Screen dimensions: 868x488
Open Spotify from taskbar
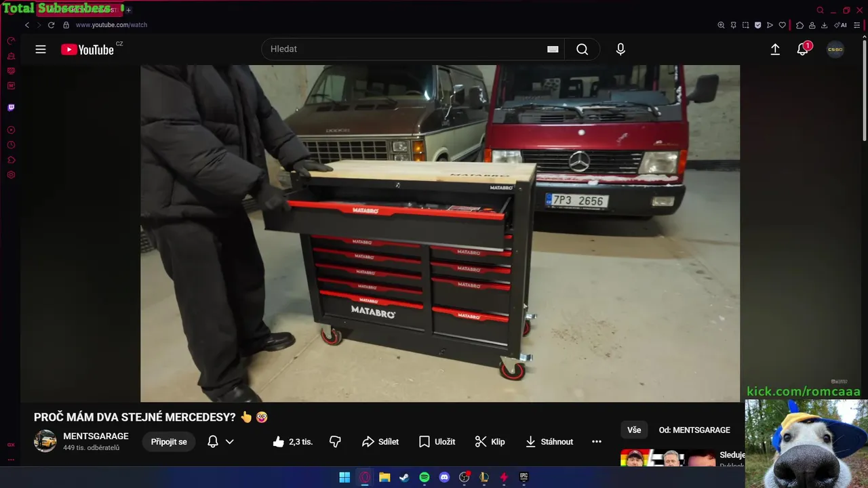[x=425, y=477]
